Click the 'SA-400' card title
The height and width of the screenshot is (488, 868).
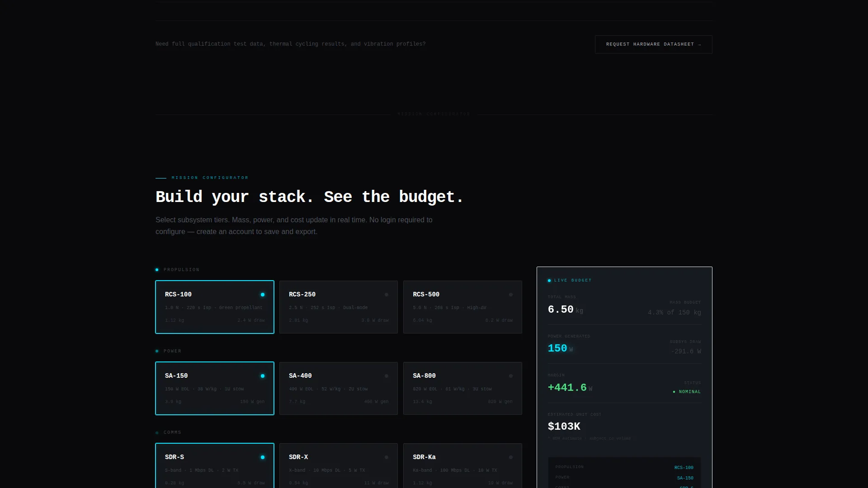pyautogui.click(x=300, y=375)
